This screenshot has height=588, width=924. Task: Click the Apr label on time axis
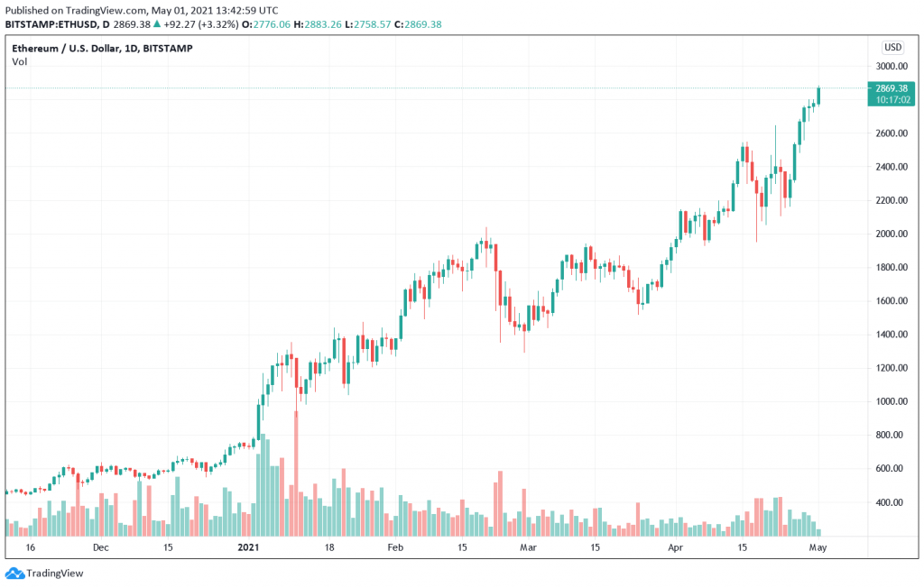click(675, 547)
